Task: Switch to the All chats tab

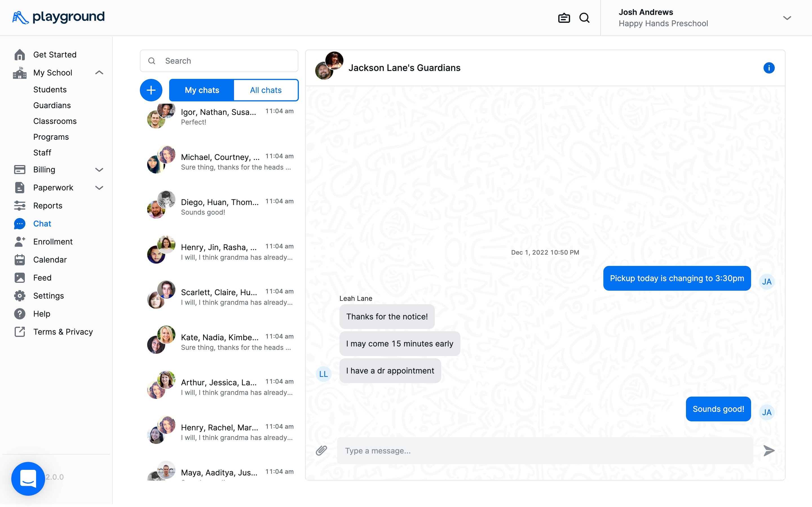Action: click(x=265, y=90)
